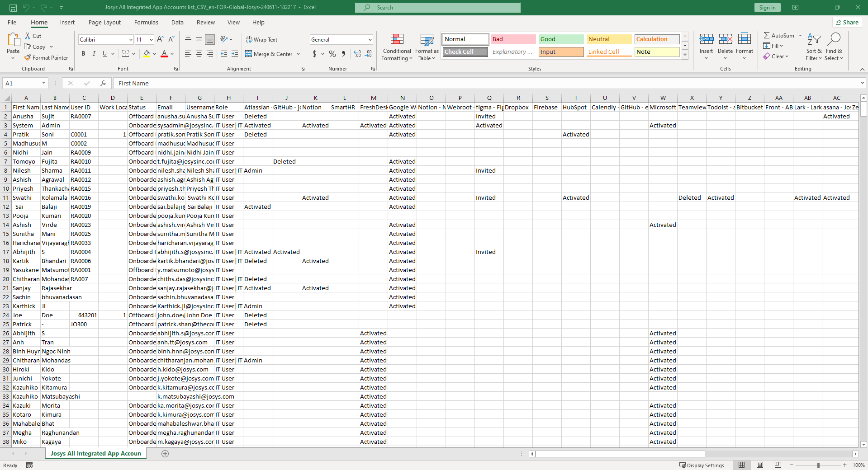Viewport: 868px width, 470px height.
Task: Adjust the zoom slider handle
Action: tap(818, 465)
